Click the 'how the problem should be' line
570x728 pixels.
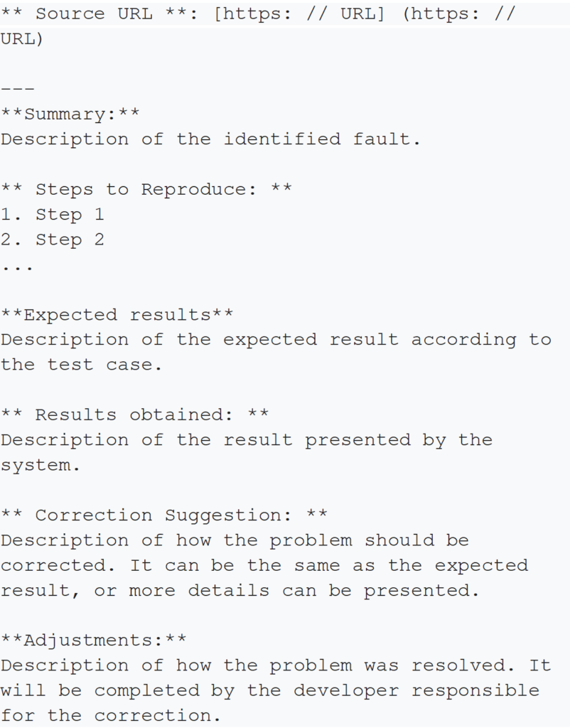tap(235, 540)
